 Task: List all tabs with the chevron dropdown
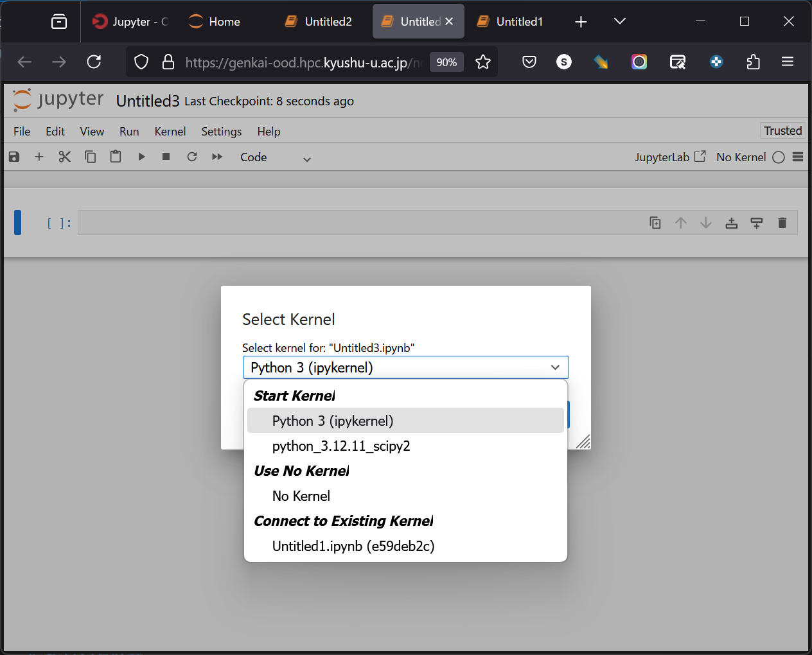[619, 21]
